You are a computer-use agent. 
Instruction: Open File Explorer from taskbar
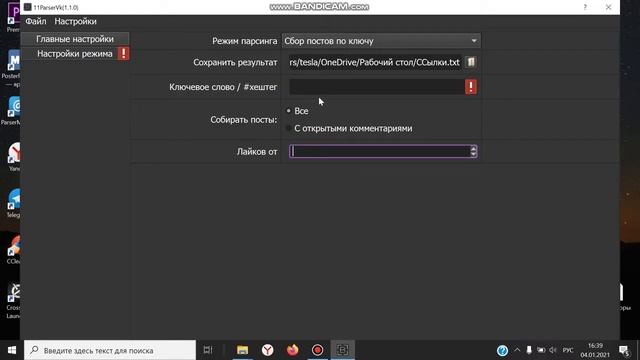tap(242, 350)
